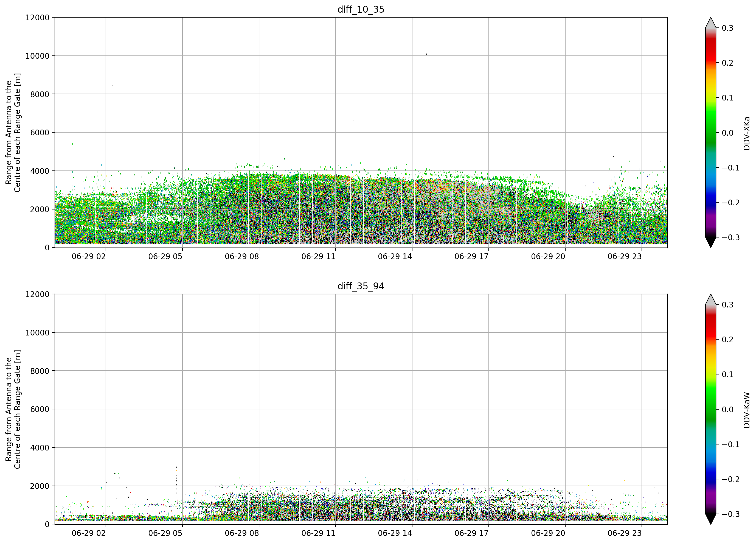Click the diff_35_94 plot title
The image size is (756, 543).
coord(361,286)
